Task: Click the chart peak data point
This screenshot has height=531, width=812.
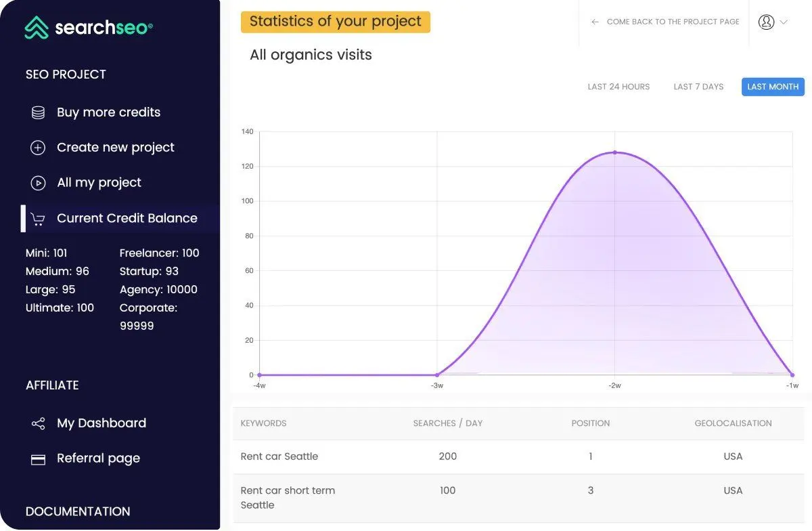Action: [x=614, y=152]
